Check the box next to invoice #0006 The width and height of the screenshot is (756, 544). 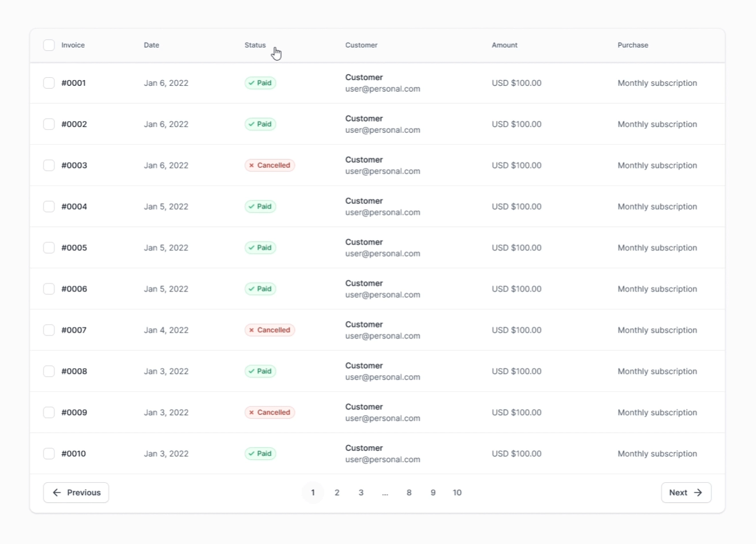coord(49,289)
